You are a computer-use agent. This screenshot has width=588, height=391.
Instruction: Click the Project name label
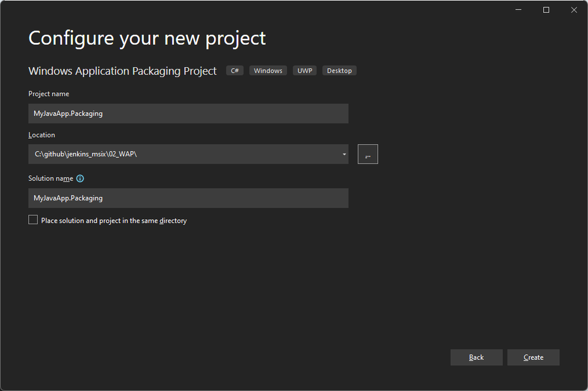[x=49, y=93]
